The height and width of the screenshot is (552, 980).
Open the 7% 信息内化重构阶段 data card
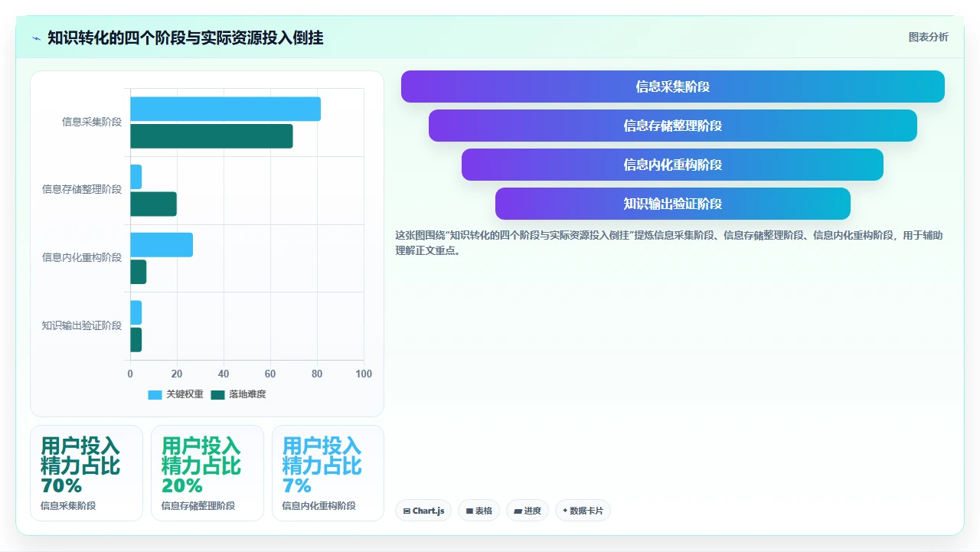(x=328, y=473)
